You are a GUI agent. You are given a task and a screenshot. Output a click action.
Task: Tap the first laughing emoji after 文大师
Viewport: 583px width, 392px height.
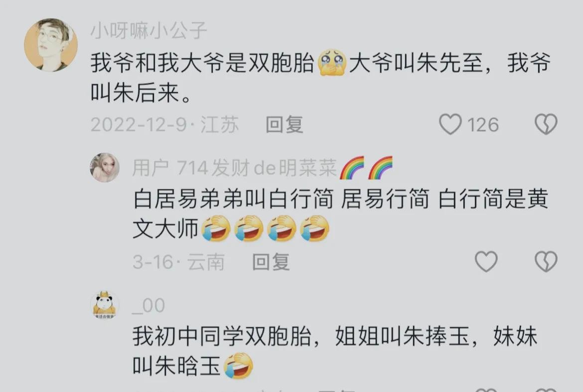pyautogui.click(x=216, y=229)
